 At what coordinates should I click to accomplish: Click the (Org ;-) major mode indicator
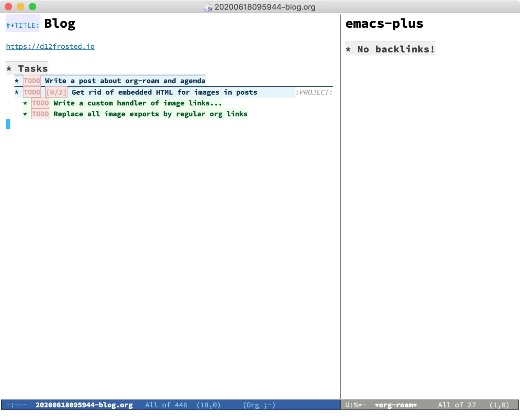(259, 405)
